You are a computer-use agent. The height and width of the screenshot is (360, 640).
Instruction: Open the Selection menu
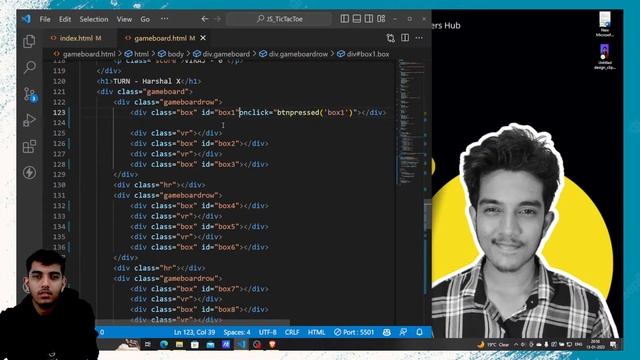[x=94, y=19]
